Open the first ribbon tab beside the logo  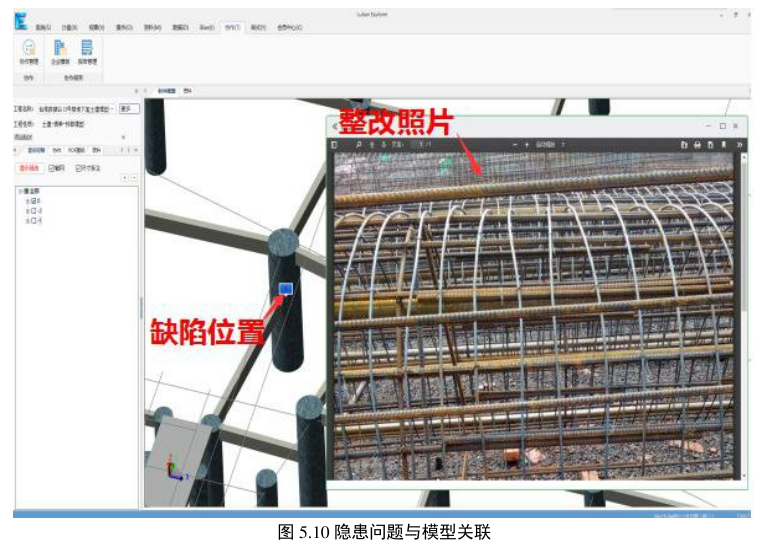[43, 28]
